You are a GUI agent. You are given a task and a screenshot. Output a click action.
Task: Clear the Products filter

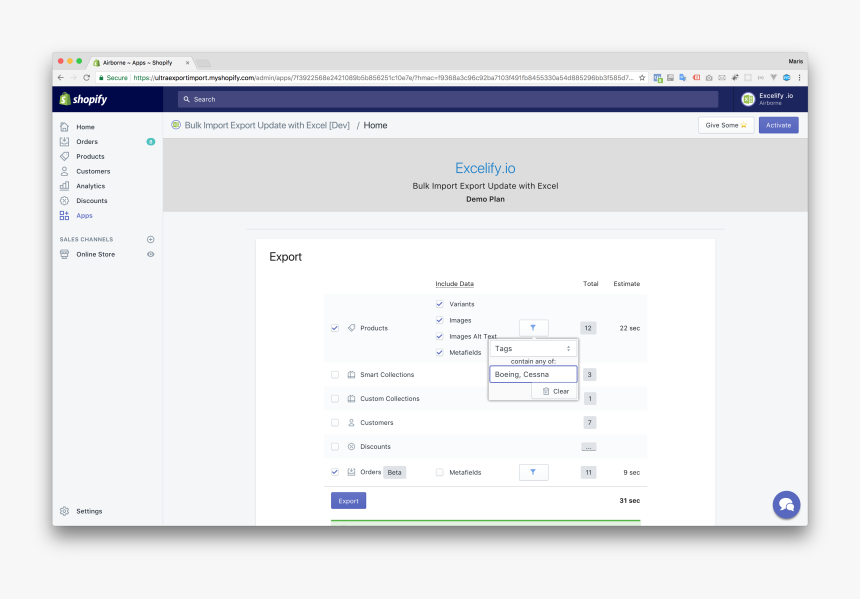click(x=555, y=391)
